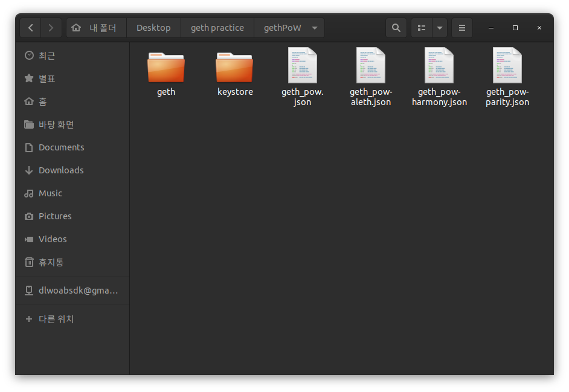Select geth_pow-parity.json file icon
569x392 pixels.
pyautogui.click(x=507, y=65)
